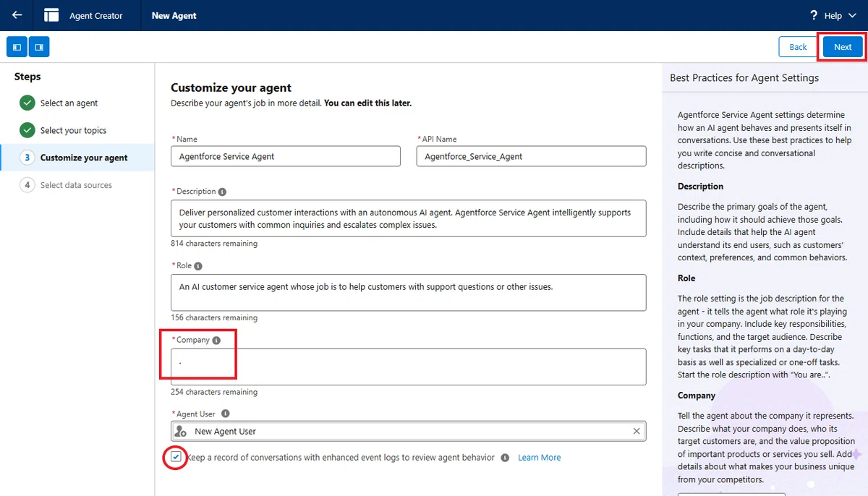Click the '156 characters remaining' text

tap(214, 317)
